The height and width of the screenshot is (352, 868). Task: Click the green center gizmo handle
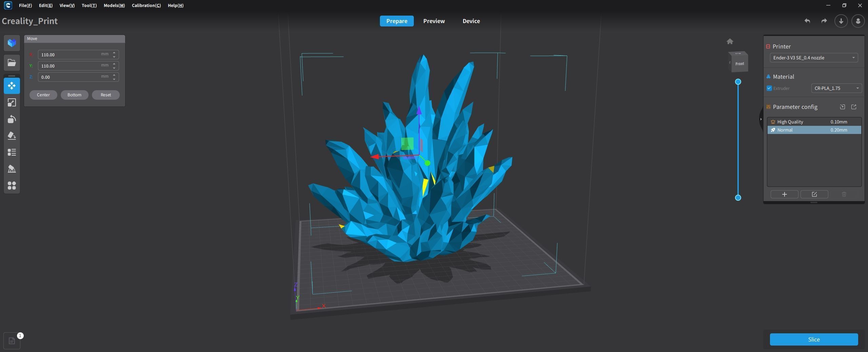point(427,163)
